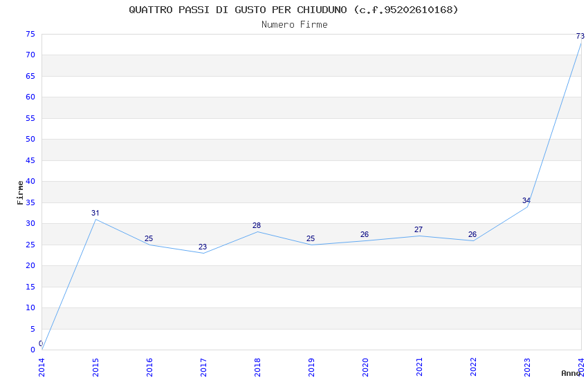The width and height of the screenshot is (588, 380).
Task: Click the y-axis tick label 10
Action: point(30,307)
